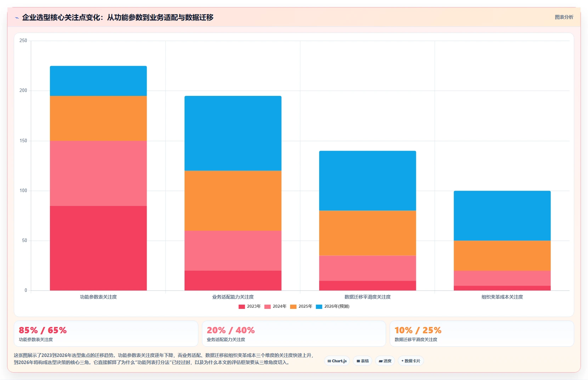
Task: Click the 2024年 pink segment of 数据迁移平滑度关注度 bar
Action: point(368,268)
